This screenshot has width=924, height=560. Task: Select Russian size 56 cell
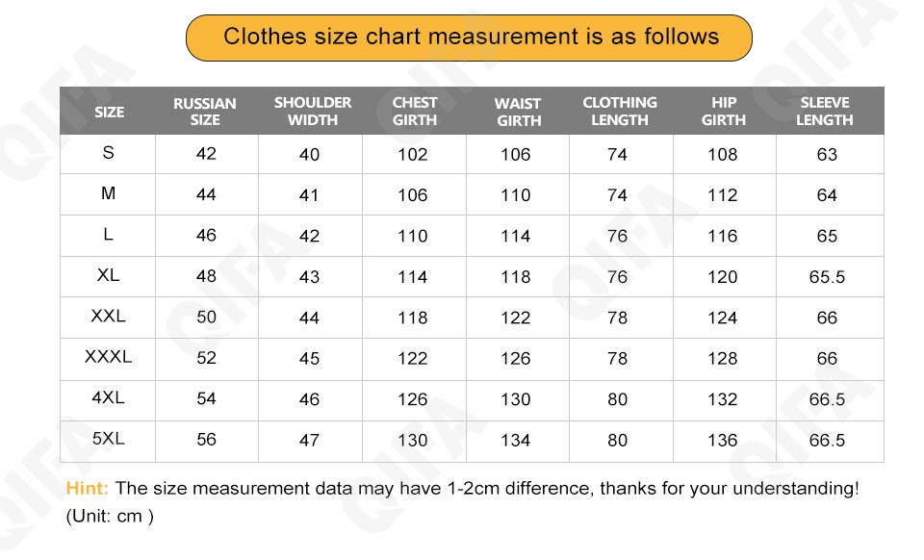coord(206,440)
